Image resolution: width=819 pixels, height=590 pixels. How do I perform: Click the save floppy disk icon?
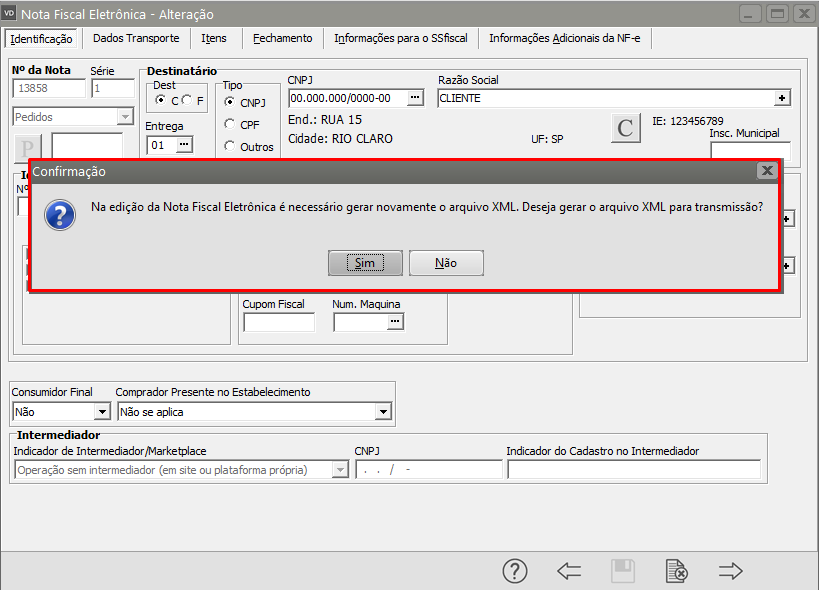click(x=623, y=571)
